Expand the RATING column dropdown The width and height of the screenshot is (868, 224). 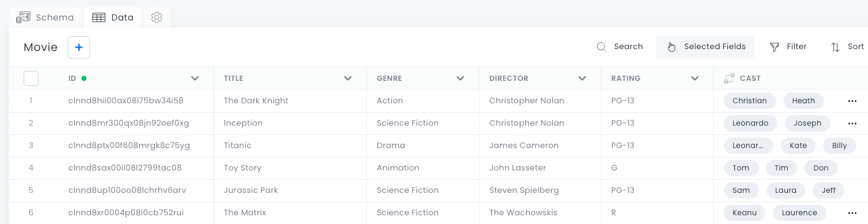tap(695, 78)
